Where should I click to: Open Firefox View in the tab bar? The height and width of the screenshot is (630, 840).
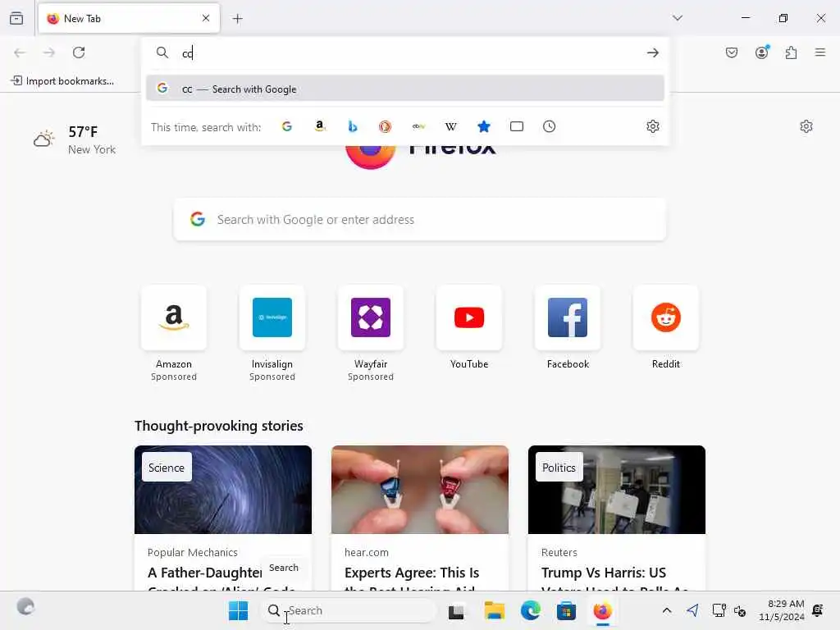coord(16,18)
